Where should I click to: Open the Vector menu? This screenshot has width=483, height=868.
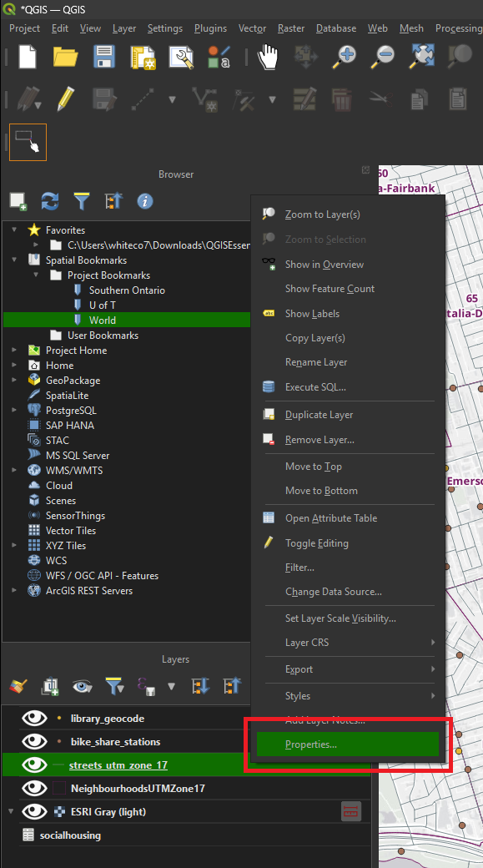(252, 28)
